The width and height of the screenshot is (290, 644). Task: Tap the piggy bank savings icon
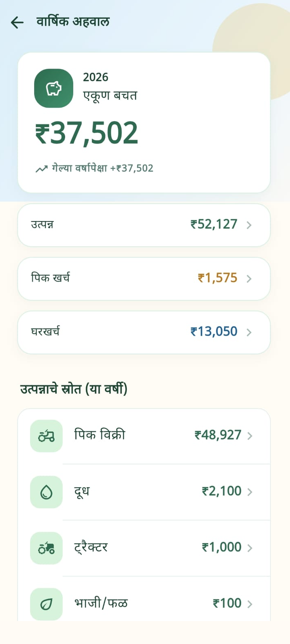tap(54, 88)
